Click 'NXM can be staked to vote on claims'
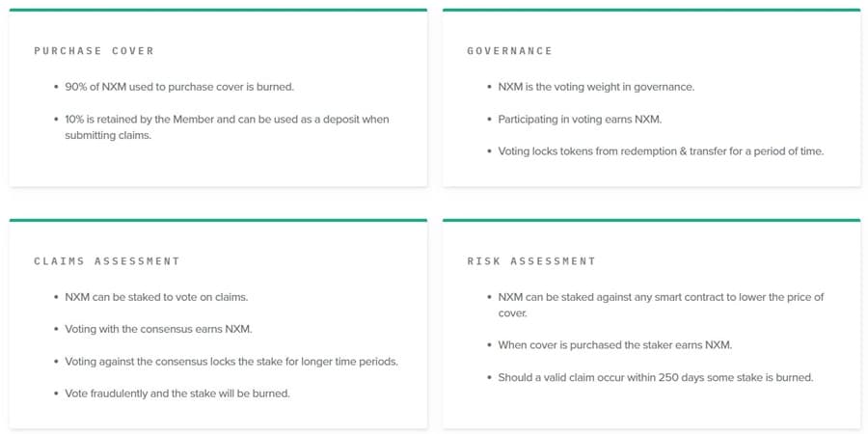Image resolution: width=868 pixels, height=434 pixels. click(x=156, y=297)
